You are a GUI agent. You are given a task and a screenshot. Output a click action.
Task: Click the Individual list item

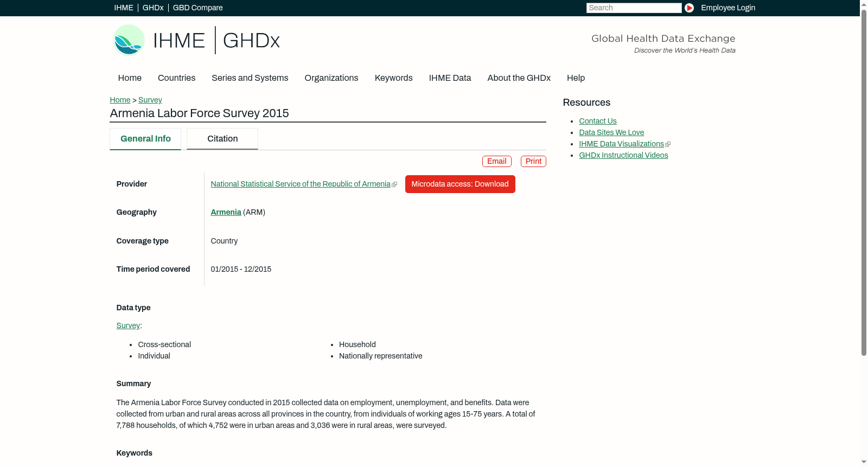pos(154,356)
